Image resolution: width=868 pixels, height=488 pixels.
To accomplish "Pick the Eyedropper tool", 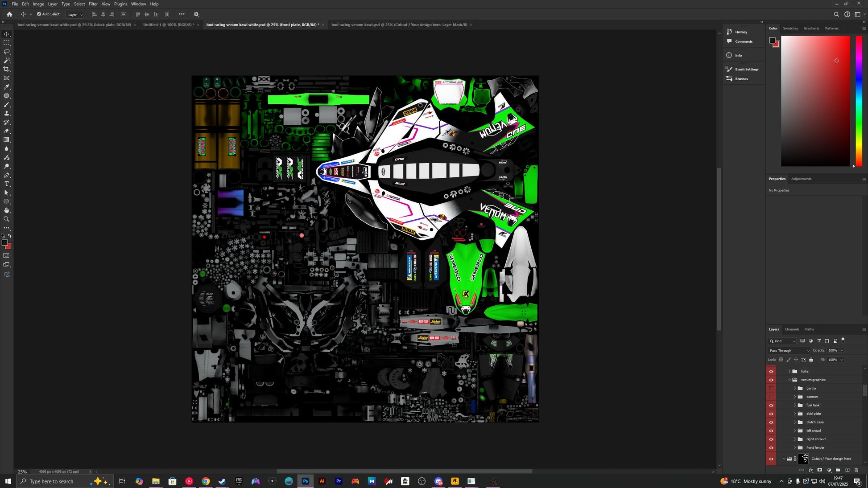I will pos(7,87).
